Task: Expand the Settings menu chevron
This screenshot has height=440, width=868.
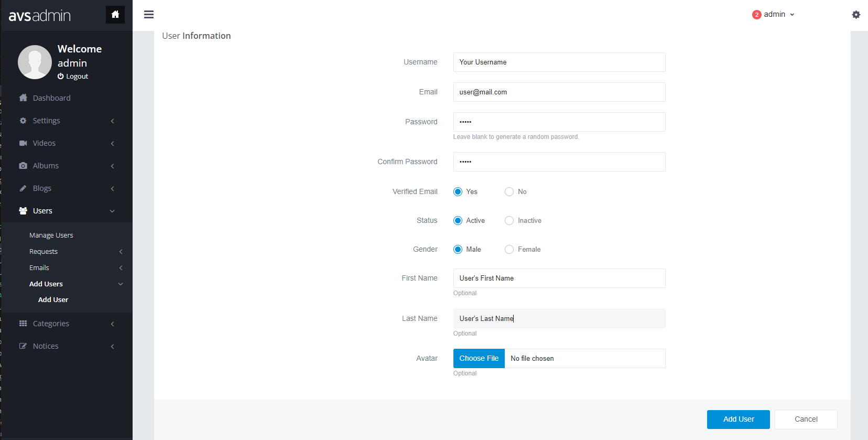Action: 112,121
